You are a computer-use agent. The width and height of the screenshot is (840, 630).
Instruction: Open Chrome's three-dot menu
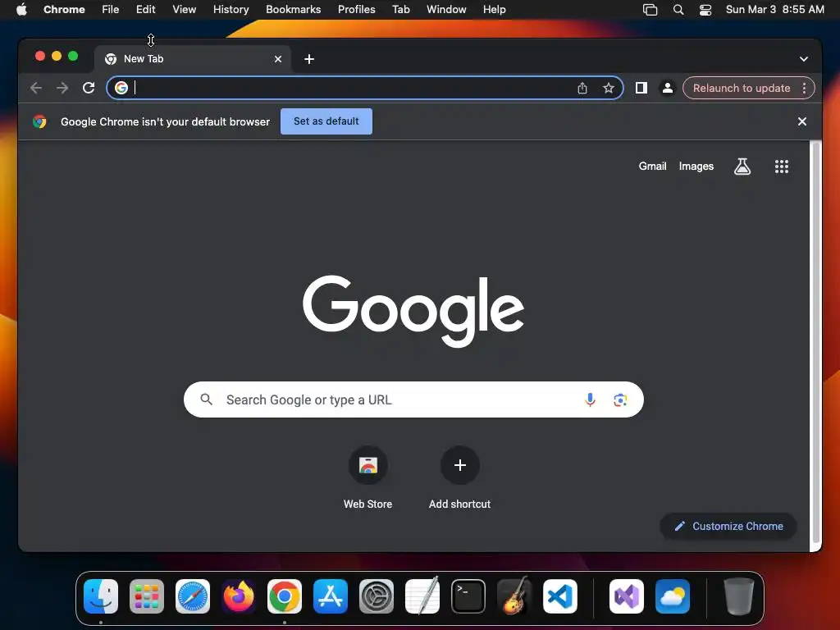(x=804, y=88)
